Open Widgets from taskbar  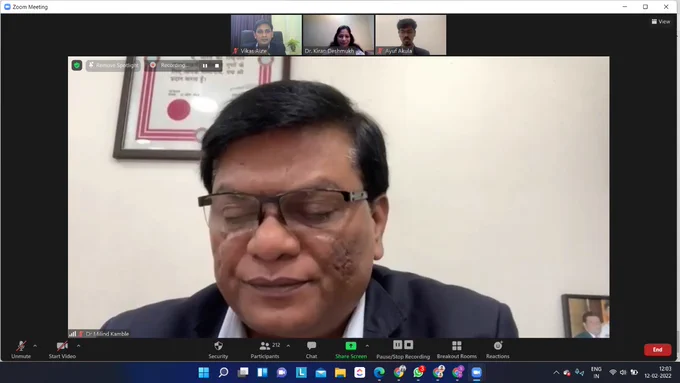pos(262,373)
